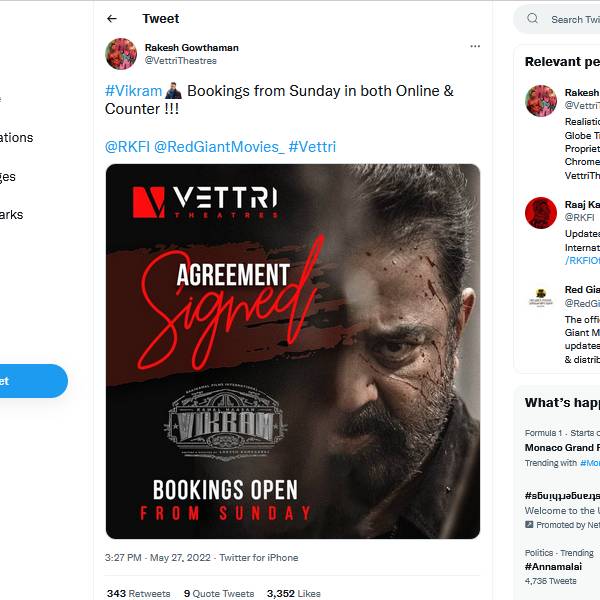
Task: Open the #Vettri hashtag
Action: point(312,147)
